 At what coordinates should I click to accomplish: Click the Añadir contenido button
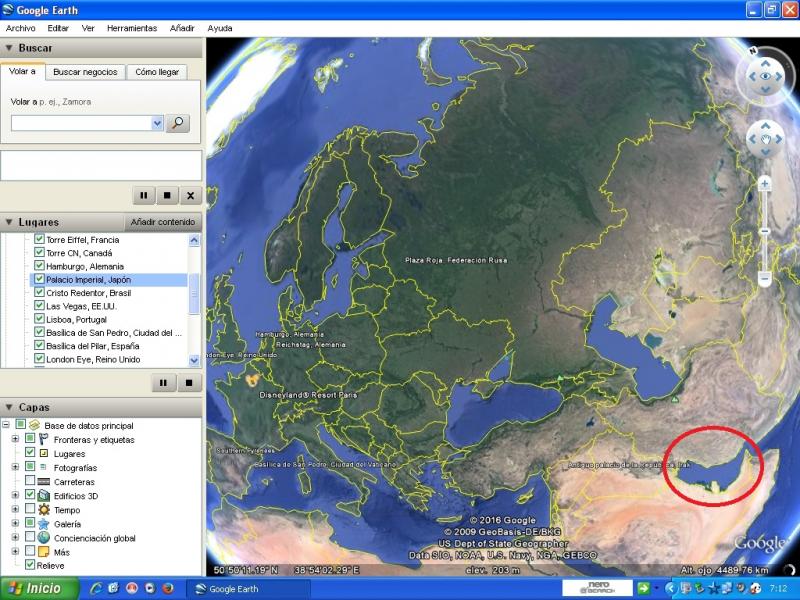click(x=163, y=222)
